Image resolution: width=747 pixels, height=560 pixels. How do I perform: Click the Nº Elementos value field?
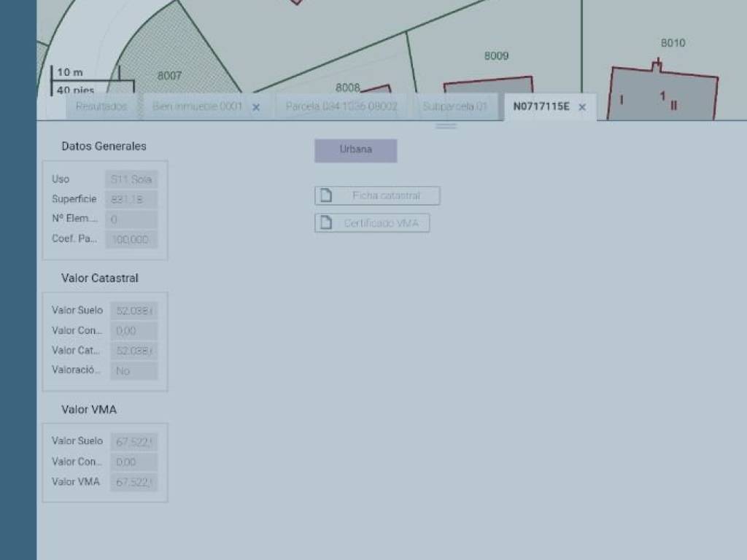131,219
